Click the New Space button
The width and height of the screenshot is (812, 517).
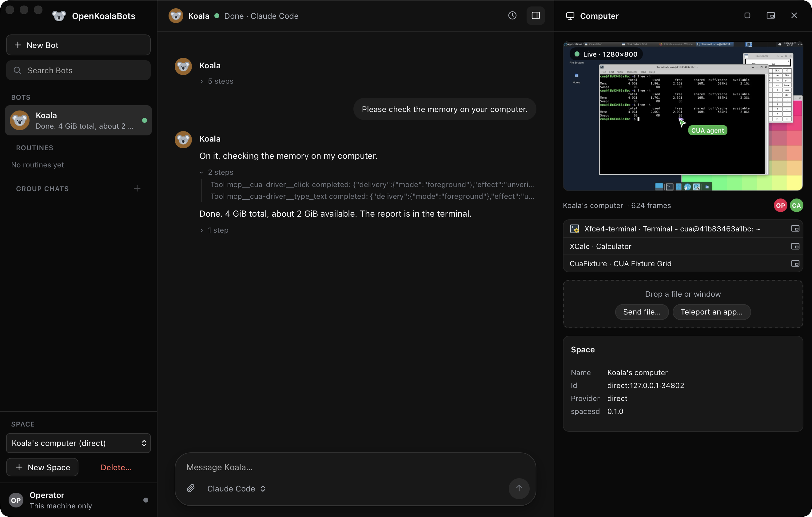click(x=42, y=467)
